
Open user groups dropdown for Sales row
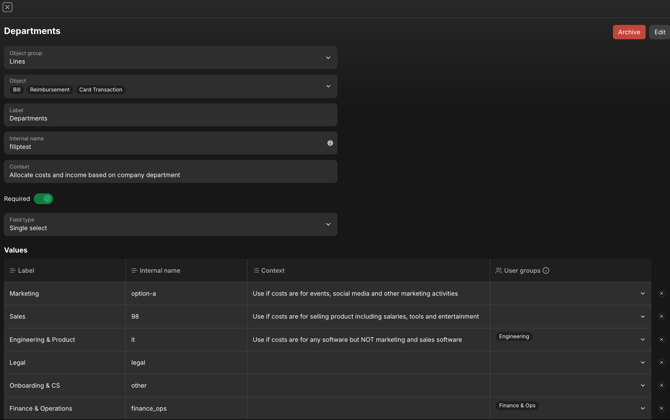[x=643, y=317]
